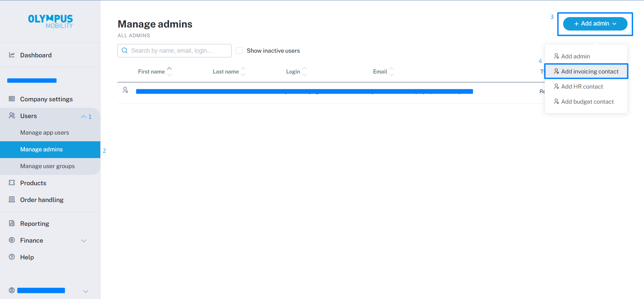The image size is (644, 299).
Task: Click the Help question mark icon
Action: tap(12, 257)
